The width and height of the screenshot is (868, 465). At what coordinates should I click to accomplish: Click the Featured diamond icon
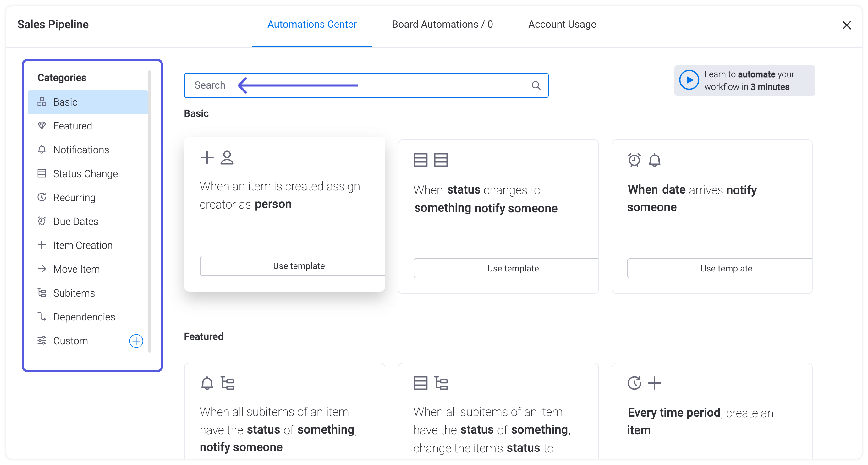point(42,125)
